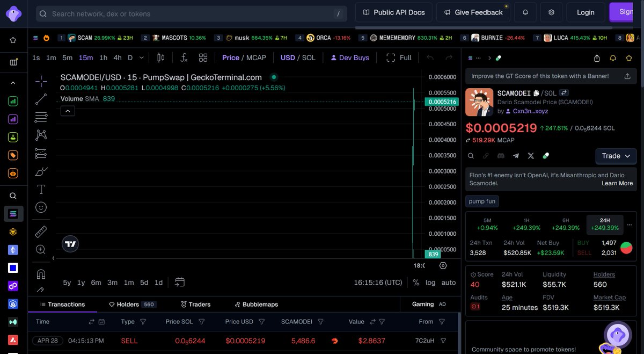This screenshot has width=644, height=354.
Task: Open chart settings gear near time axis
Action: click(x=443, y=265)
